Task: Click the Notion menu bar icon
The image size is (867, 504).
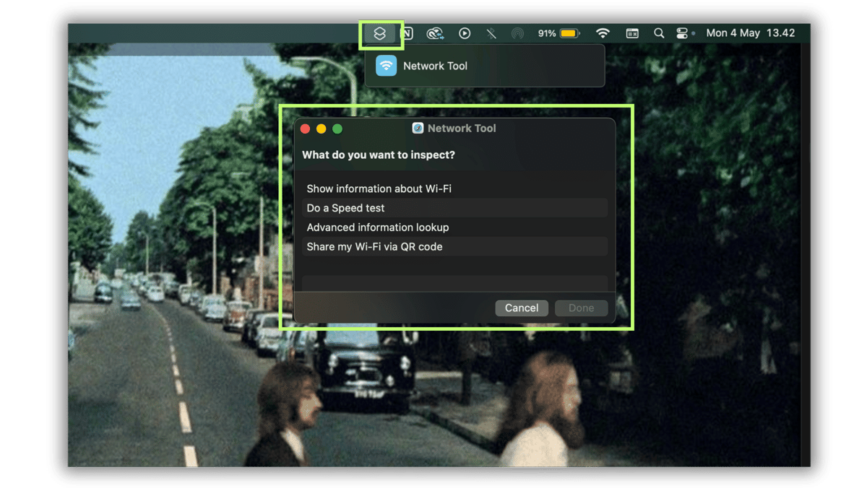Action: click(x=407, y=33)
